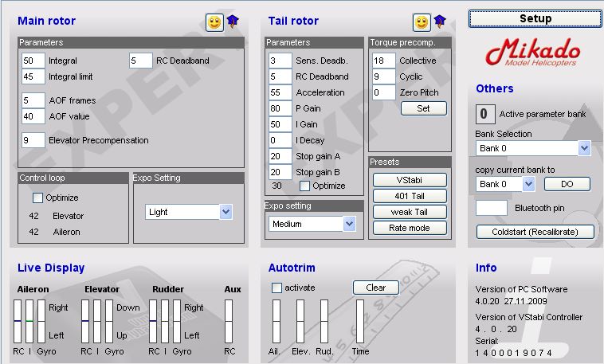Select the Rate mode preset
The height and width of the screenshot is (364, 604).
[410, 228]
